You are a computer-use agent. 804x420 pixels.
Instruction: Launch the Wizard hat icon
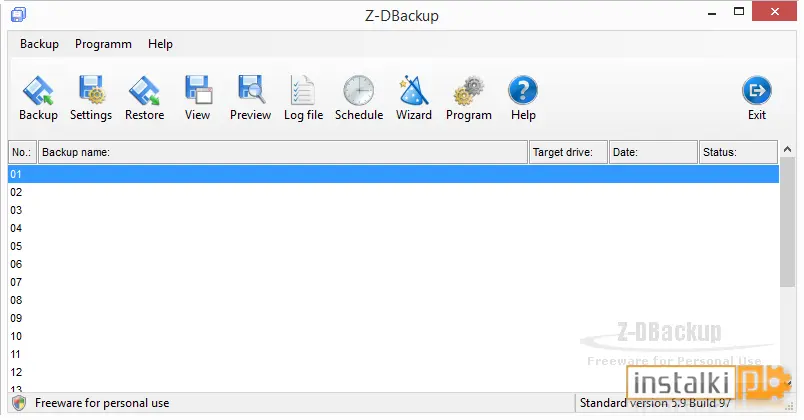click(413, 90)
